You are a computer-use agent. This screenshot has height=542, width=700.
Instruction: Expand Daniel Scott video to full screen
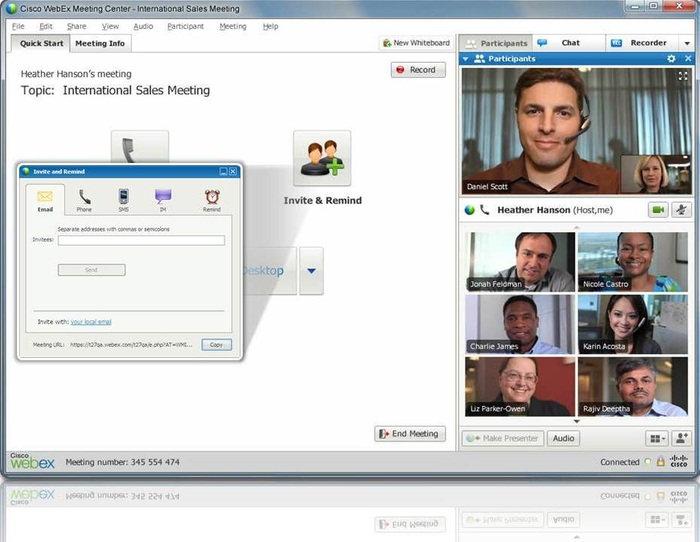click(x=683, y=76)
